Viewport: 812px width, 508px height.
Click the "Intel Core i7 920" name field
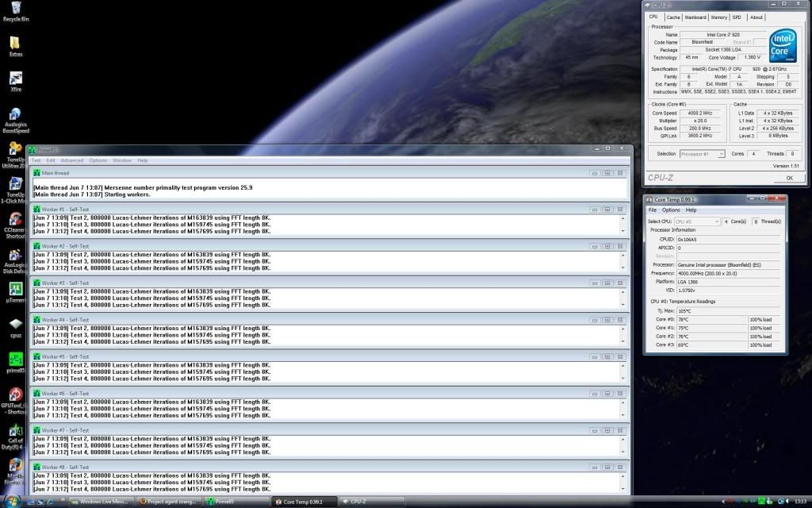pyautogui.click(x=723, y=35)
